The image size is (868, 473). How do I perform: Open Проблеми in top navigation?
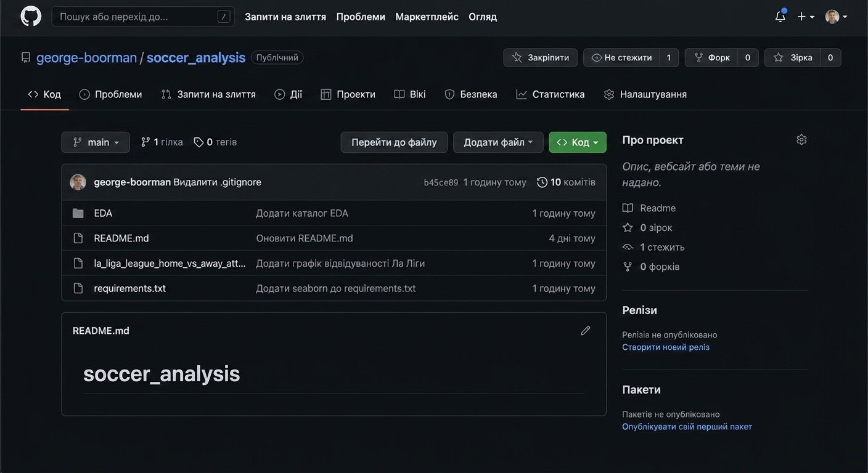(361, 17)
